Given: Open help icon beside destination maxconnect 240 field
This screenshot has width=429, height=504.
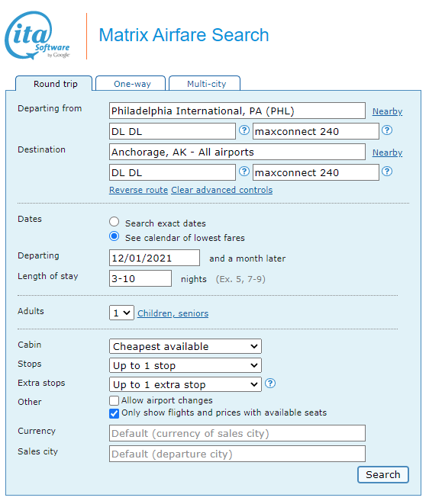Looking at the screenshot, I should point(387,172).
